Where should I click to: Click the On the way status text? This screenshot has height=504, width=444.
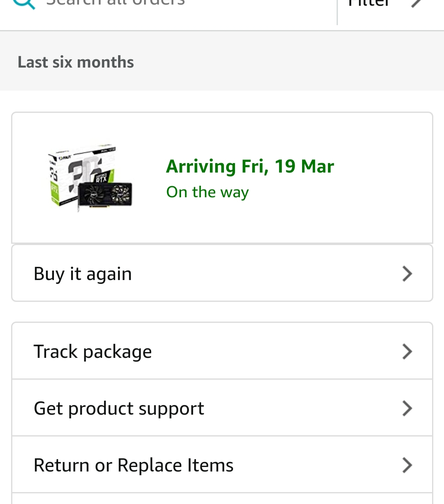207,192
